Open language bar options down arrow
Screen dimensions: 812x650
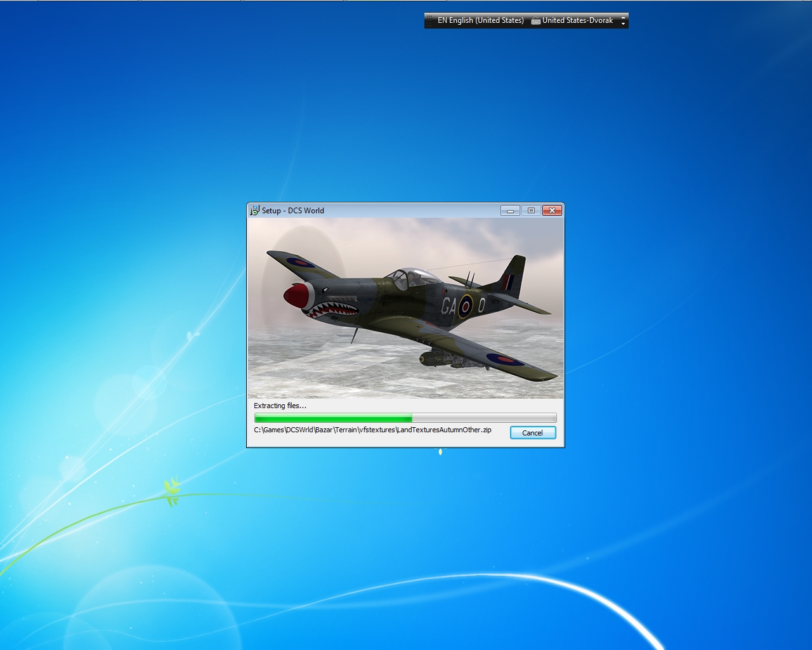[x=623, y=24]
